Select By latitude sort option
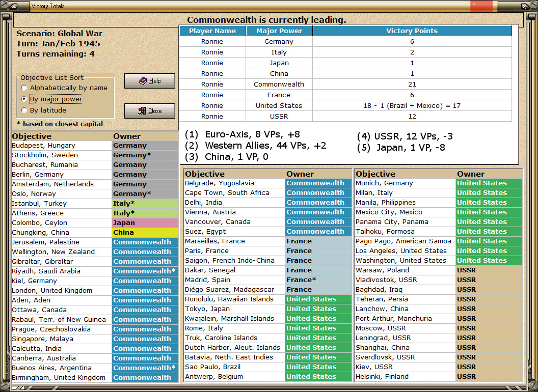 tap(44, 110)
